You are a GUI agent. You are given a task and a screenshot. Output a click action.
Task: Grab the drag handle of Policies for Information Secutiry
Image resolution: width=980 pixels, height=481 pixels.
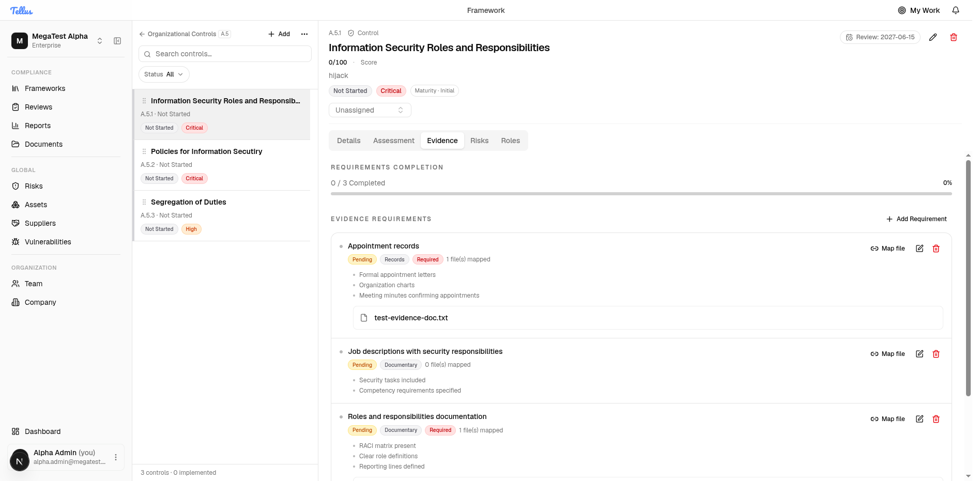(144, 151)
